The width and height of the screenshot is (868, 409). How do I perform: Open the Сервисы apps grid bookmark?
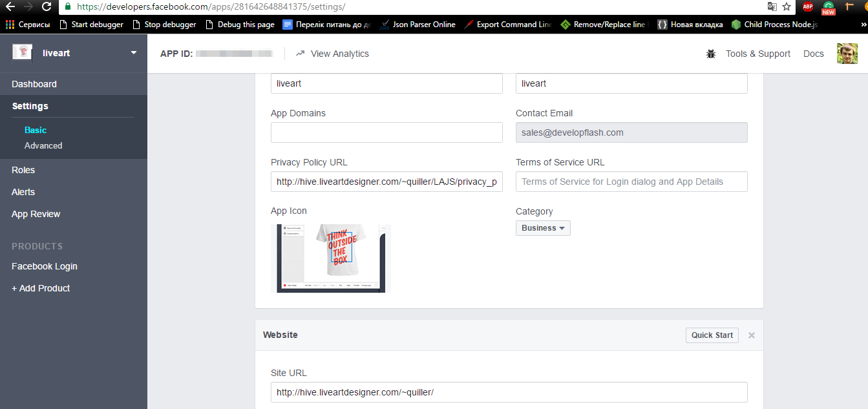tap(28, 25)
